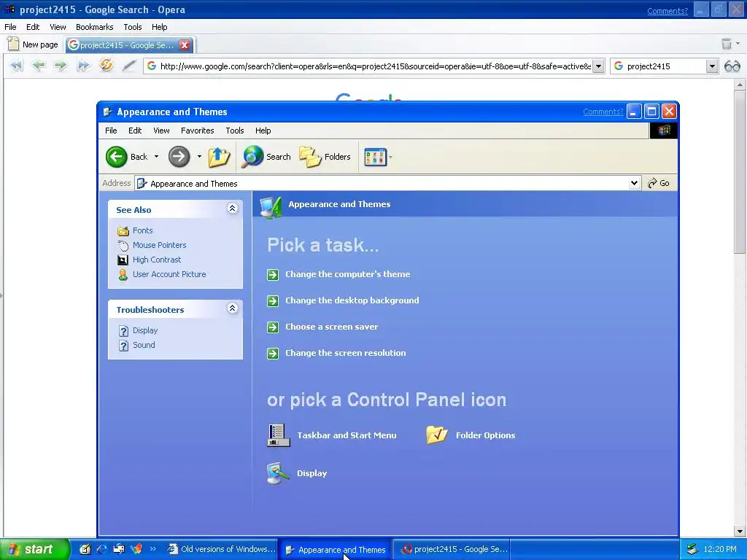Open the Display control panel icon

[x=278, y=473]
